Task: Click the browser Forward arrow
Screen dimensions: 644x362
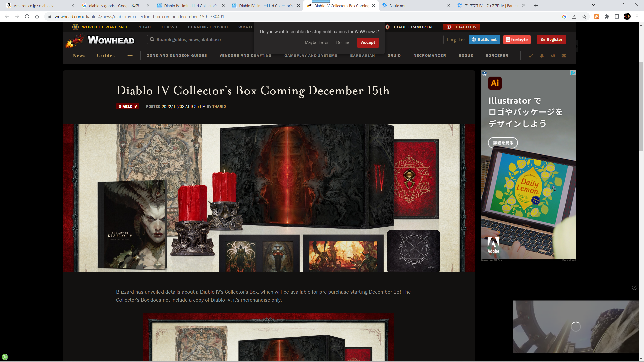Action: [x=17, y=17]
